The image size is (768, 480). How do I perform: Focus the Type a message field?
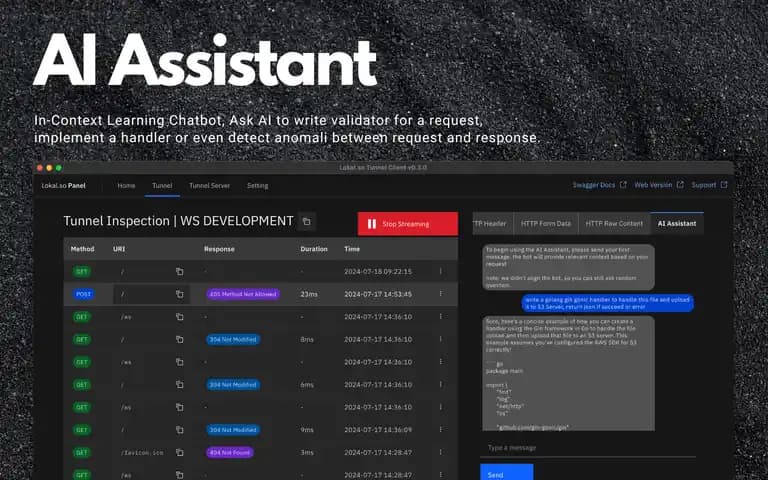pyautogui.click(x=588, y=448)
